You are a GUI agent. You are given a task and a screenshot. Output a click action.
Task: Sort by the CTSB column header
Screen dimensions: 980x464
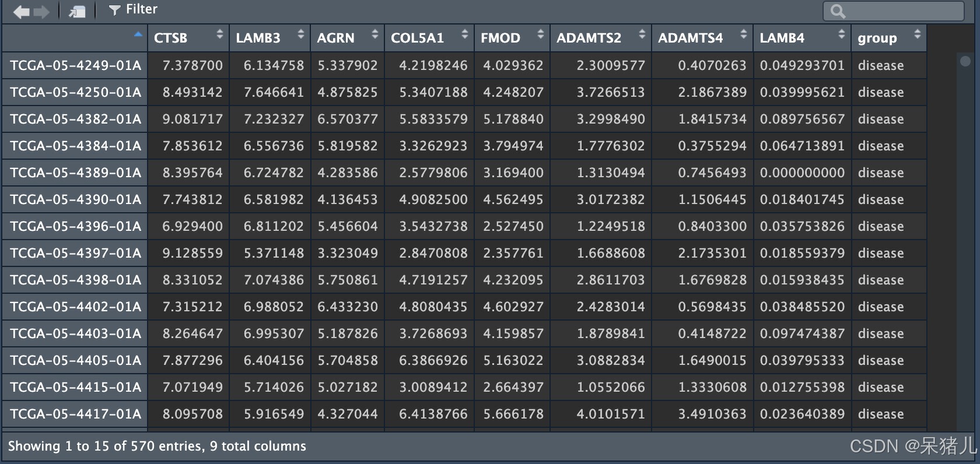point(188,38)
